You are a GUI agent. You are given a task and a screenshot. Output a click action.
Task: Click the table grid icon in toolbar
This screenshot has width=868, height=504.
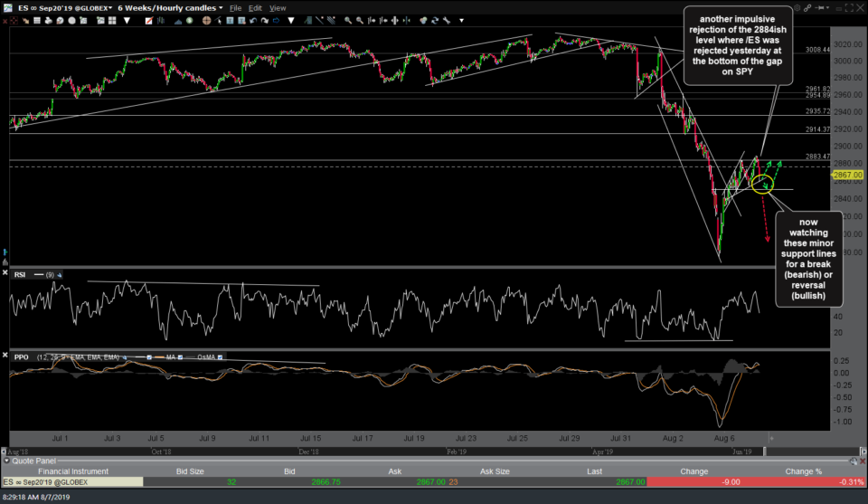point(37,21)
